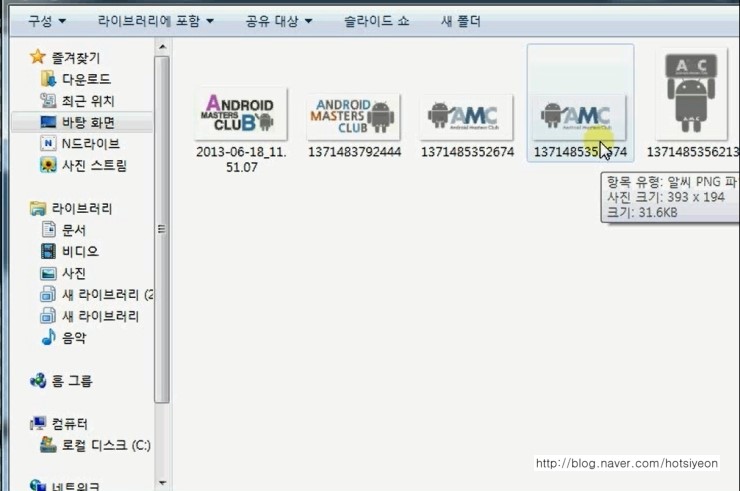This screenshot has height=491, width=740.
Task: Select 홈 그룹 in navigation pane
Action: click(x=72, y=381)
